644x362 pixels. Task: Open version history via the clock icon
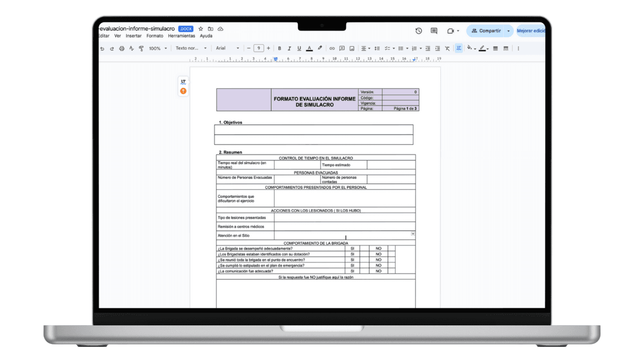click(419, 31)
